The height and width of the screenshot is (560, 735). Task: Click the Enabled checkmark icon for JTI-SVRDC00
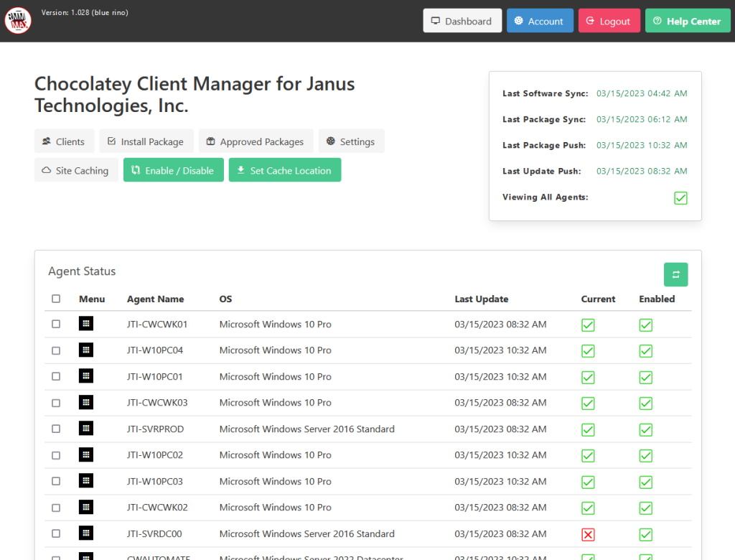[645, 534]
